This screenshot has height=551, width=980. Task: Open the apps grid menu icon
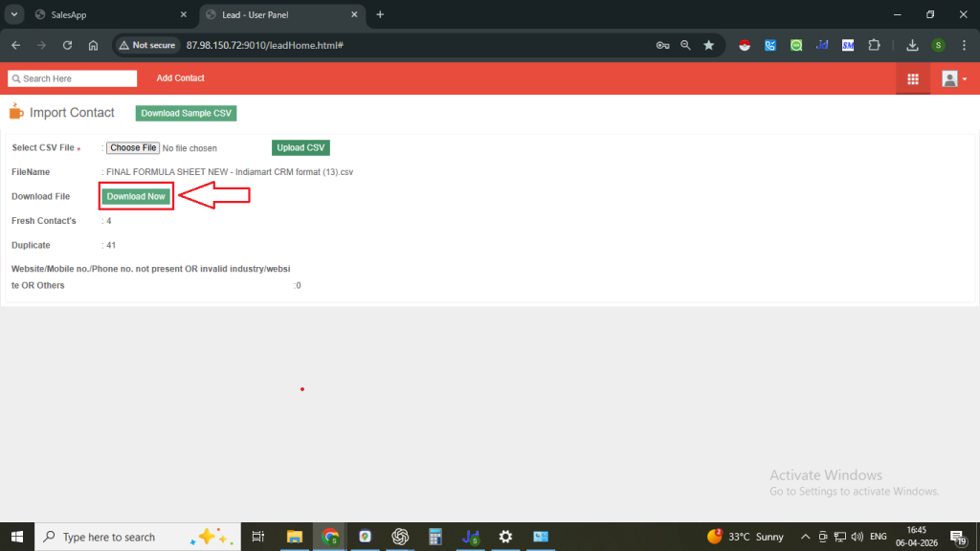pos(912,79)
